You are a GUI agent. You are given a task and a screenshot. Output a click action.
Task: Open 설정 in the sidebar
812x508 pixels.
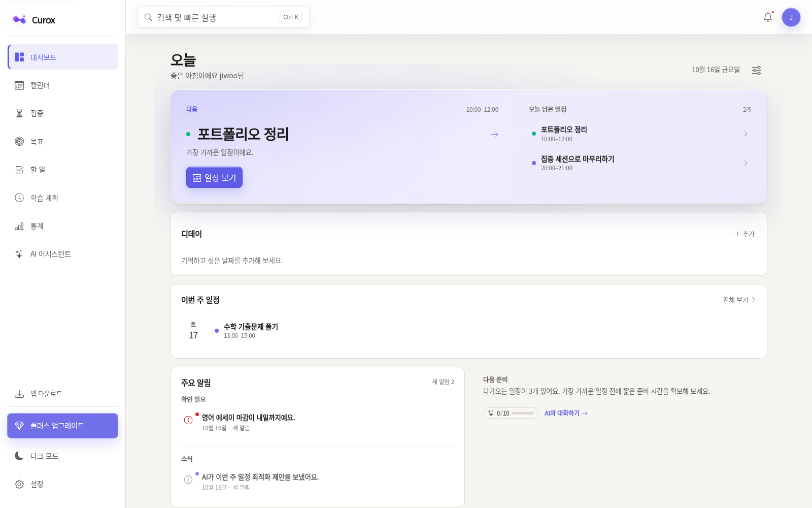point(63,484)
